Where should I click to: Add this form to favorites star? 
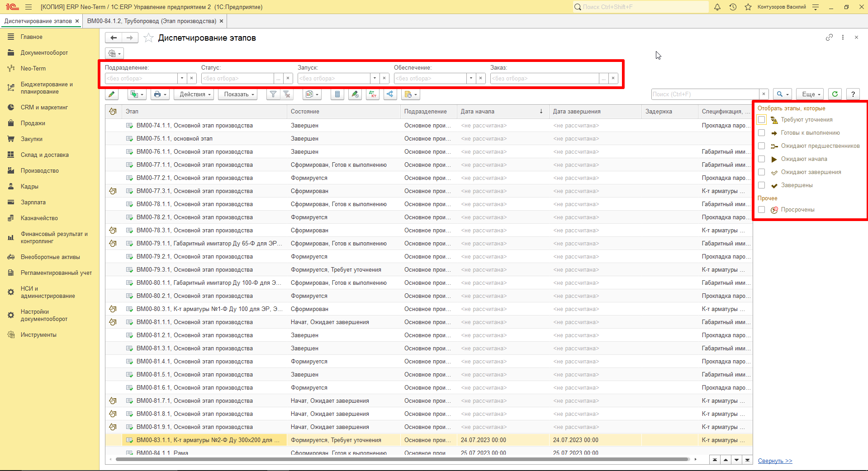tap(148, 38)
